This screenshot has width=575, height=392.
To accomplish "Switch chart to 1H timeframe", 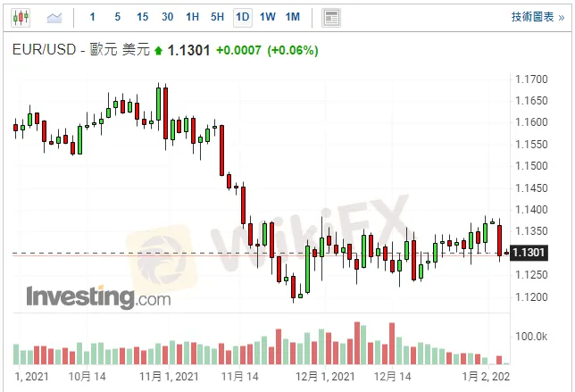I will (193, 17).
